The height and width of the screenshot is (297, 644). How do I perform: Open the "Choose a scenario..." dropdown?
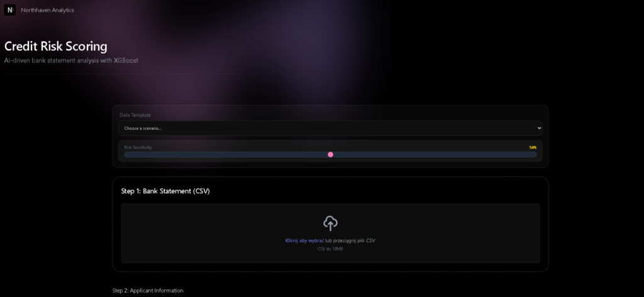(330, 128)
